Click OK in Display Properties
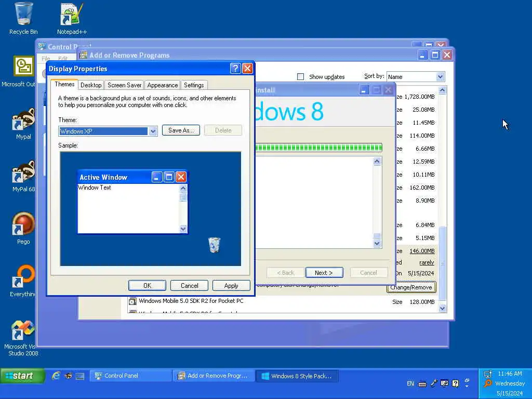 tap(147, 286)
